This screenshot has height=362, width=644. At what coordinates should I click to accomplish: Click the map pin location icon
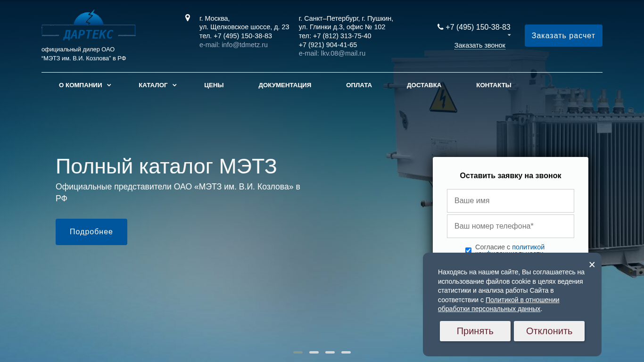coord(188,18)
